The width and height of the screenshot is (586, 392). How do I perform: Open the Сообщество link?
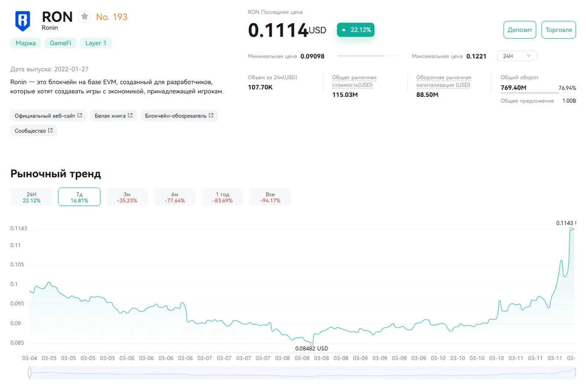34,131
